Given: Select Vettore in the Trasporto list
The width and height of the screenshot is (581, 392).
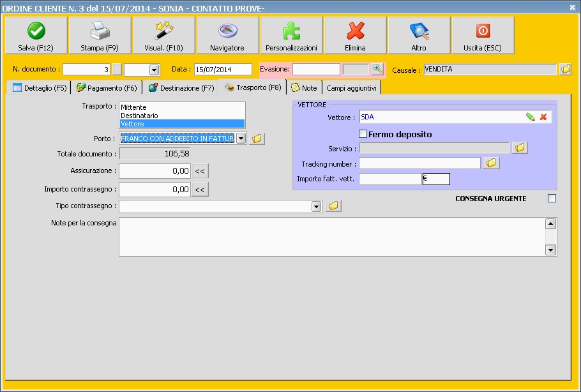Looking at the screenshot, I should coord(182,124).
